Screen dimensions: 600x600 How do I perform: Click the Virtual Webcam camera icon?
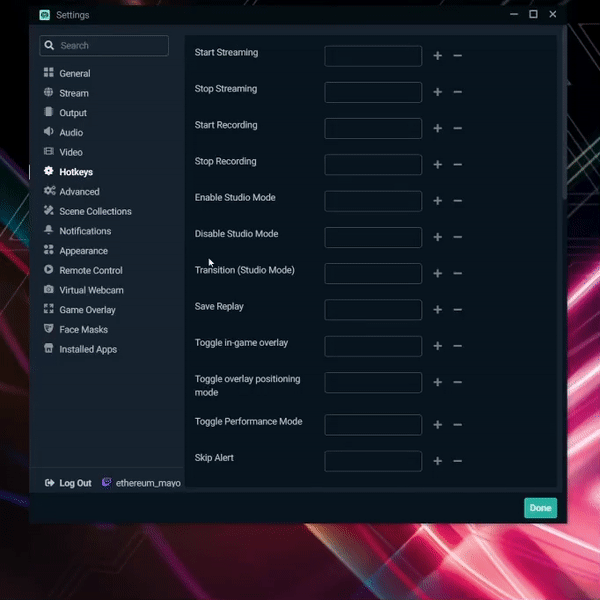pos(49,289)
